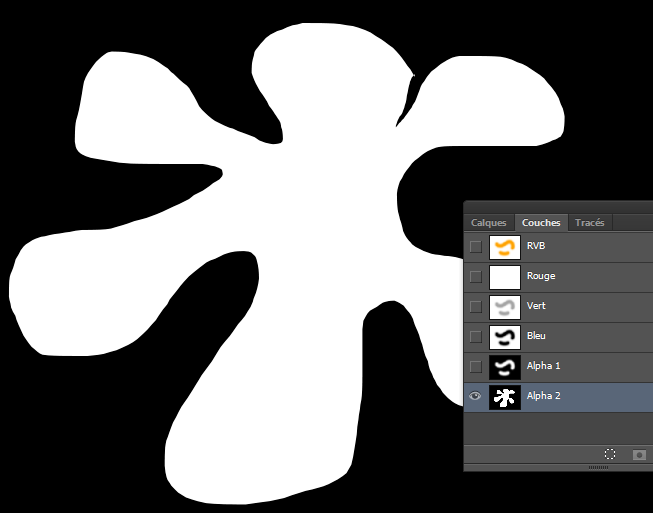Click the Alpha 1 channel thumbnail

(x=505, y=367)
